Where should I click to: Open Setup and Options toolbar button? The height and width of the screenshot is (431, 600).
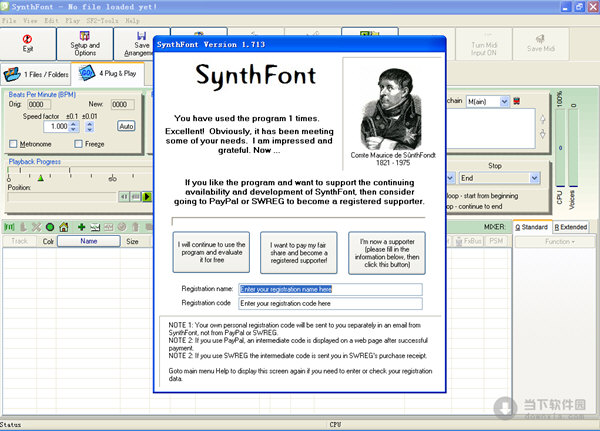point(85,44)
